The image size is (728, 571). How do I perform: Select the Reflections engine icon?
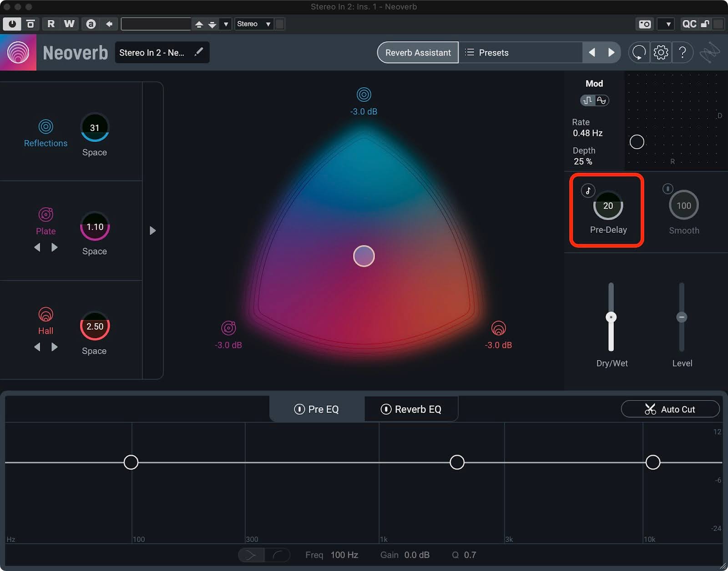pos(45,126)
